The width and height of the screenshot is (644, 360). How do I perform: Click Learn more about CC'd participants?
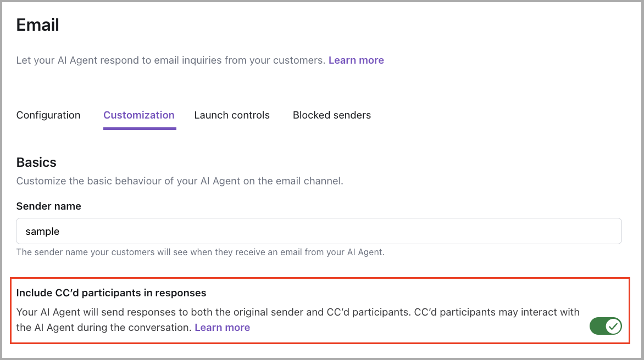[222, 327]
